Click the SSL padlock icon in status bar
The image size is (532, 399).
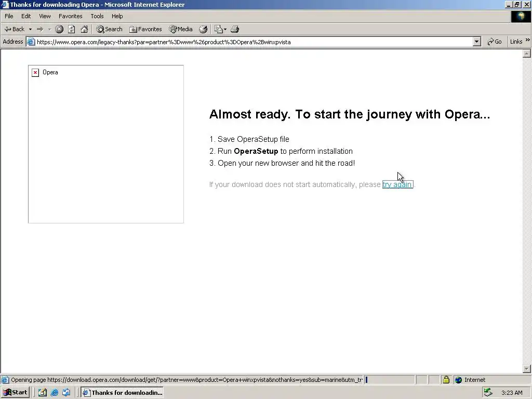[x=446, y=380]
